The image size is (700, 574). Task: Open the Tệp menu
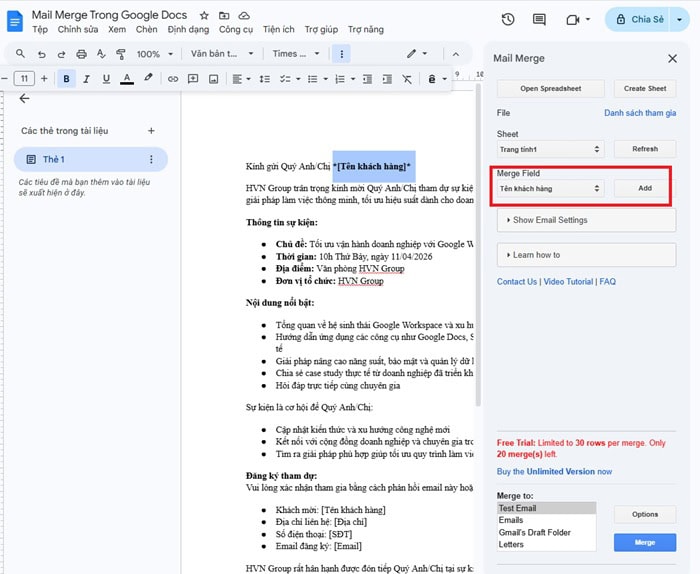pos(40,29)
